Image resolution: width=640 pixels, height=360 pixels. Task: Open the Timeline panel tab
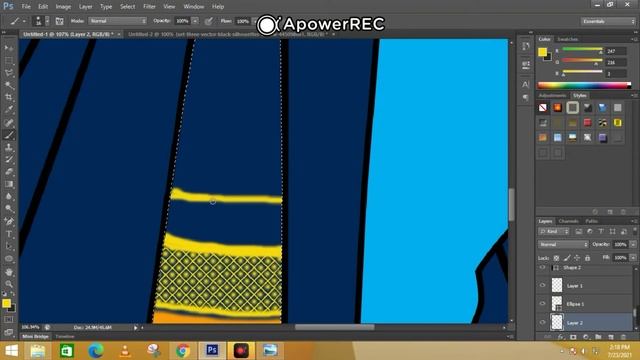65,337
